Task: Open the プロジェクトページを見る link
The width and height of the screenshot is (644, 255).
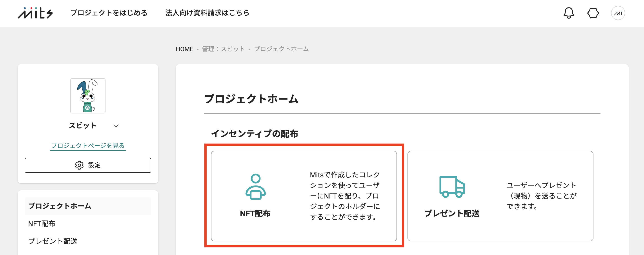Action: pyautogui.click(x=88, y=146)
